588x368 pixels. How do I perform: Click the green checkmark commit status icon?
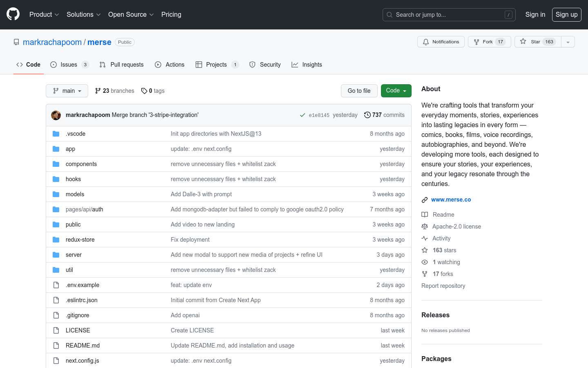click(303, 115)
